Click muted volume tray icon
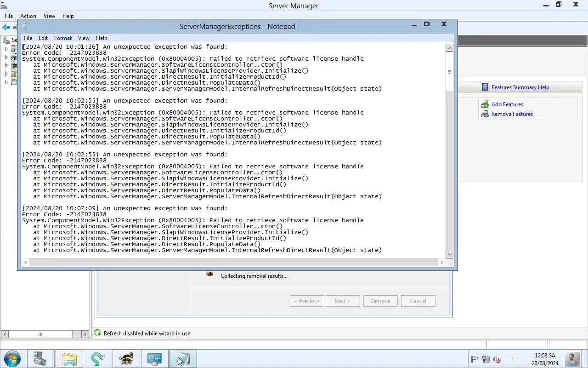 497,359
